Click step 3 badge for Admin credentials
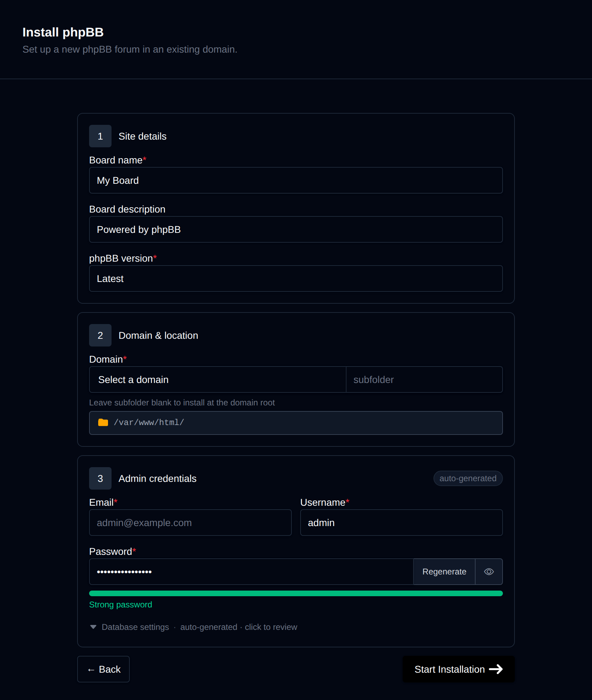Viewport: 592px width, 700px height. pos(100,478)
